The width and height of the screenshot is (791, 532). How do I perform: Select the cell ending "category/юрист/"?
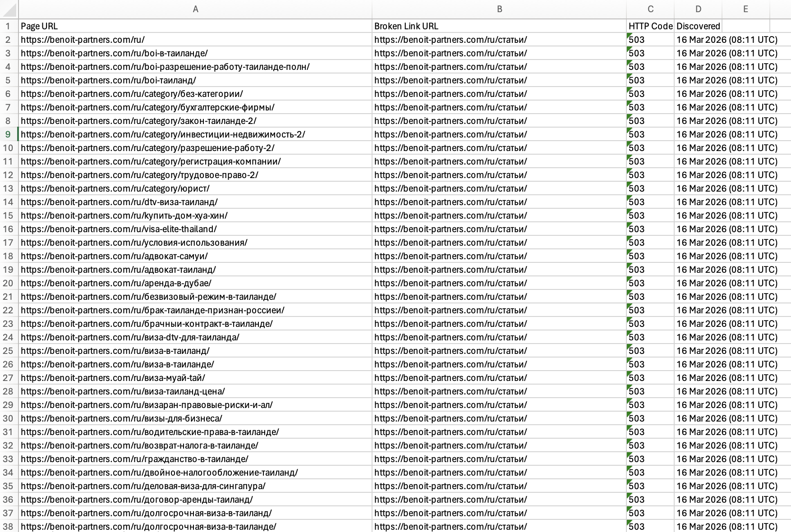(195, 188)
